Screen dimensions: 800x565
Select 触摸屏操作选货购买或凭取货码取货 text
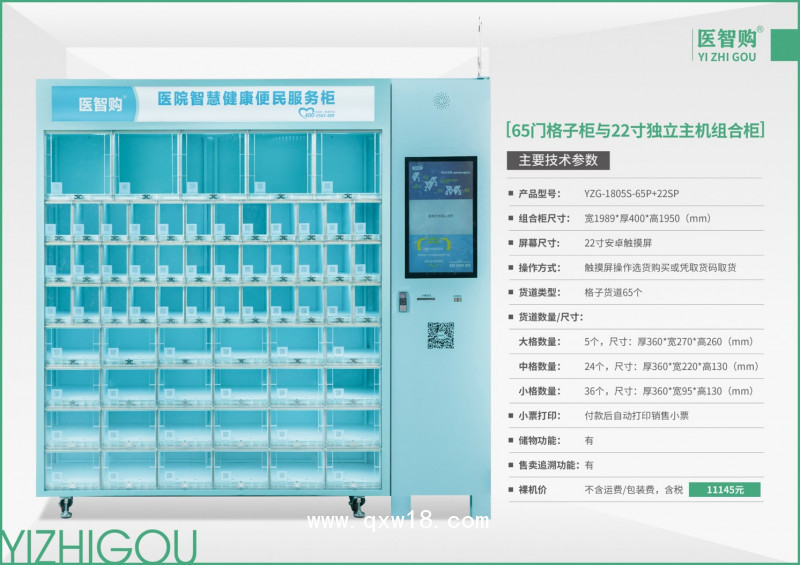click(660, 267)
